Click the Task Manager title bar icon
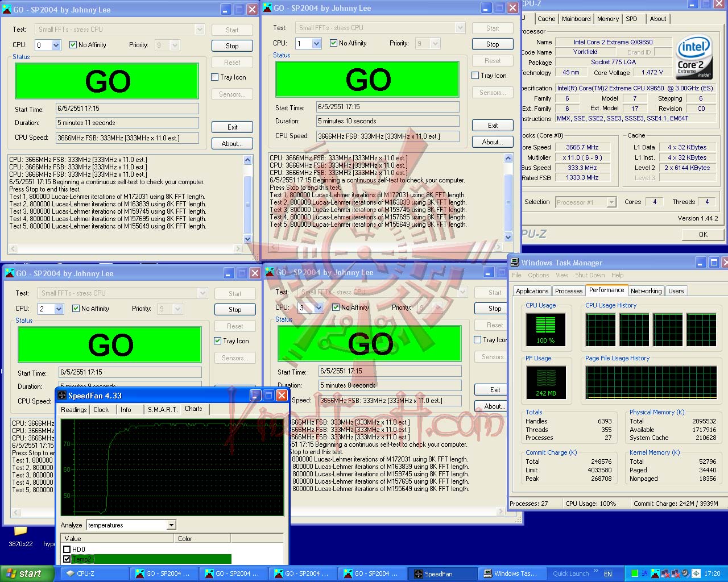The width and height of the screenshot is (728, 582). point(515,263)
